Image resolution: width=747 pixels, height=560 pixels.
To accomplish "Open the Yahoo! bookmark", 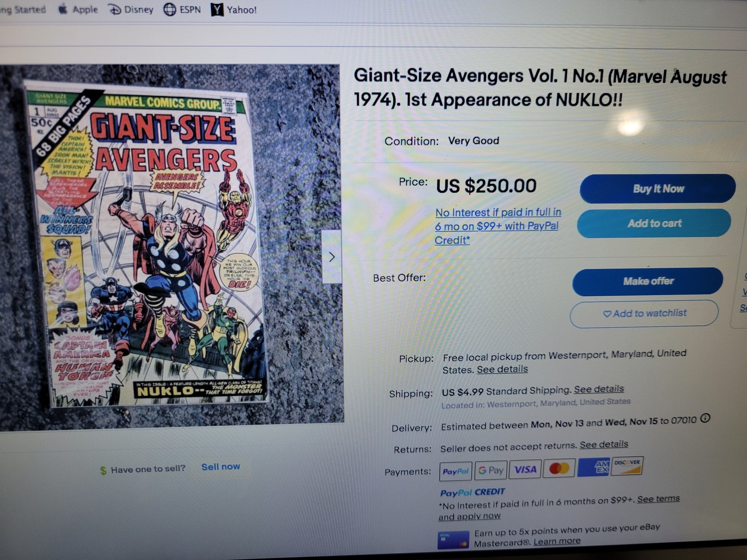I will click(234, 9).
